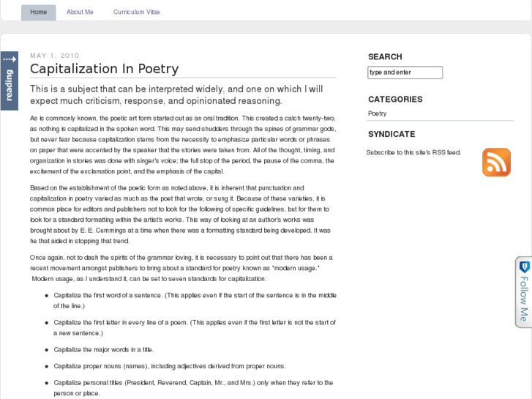Open the Home tab
The width and height of the screenshot is (532, 399).
click(x=39, y=12)
